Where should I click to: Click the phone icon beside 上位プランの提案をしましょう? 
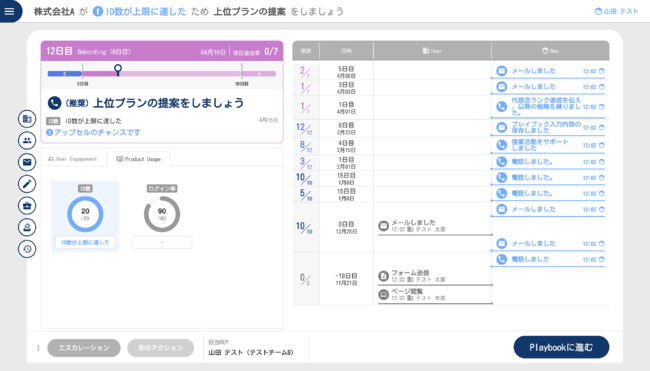point(54,103)
